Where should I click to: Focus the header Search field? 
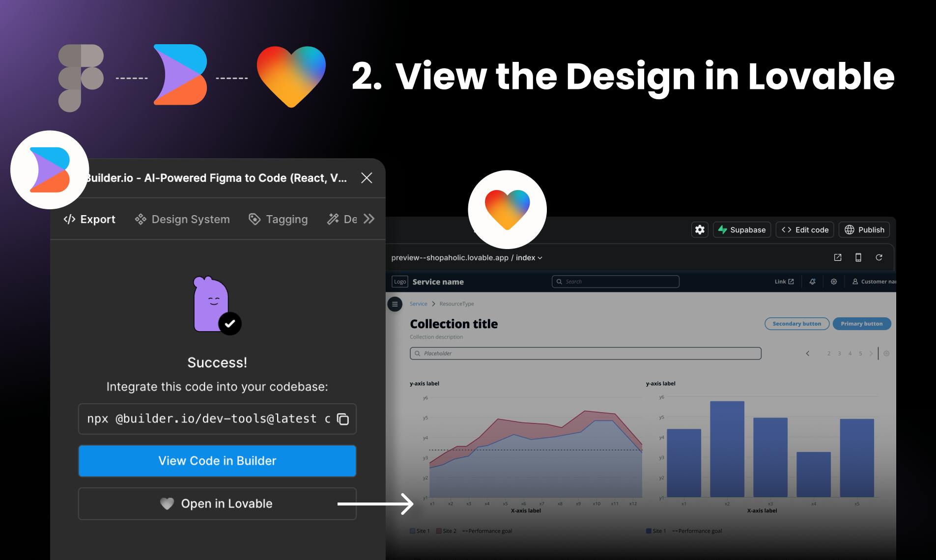616,281
